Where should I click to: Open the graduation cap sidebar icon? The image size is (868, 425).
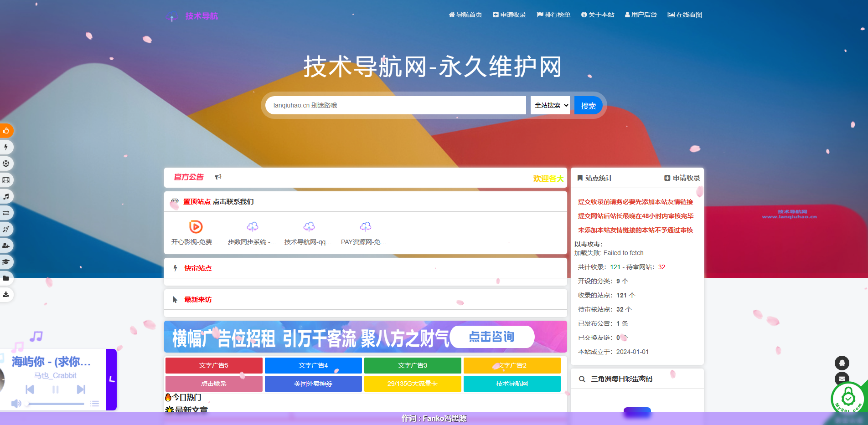click(6, 262)
